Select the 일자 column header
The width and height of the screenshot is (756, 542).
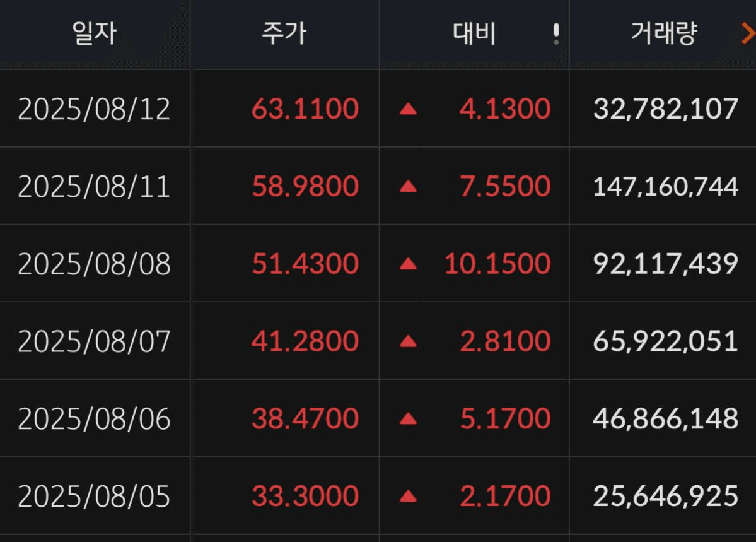(x=95, y=34)
